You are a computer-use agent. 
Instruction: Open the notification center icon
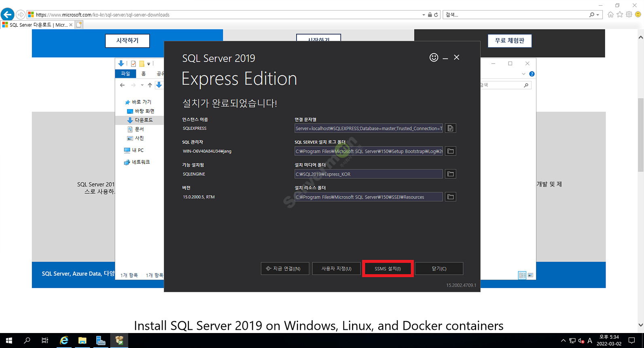click(632, 341)
